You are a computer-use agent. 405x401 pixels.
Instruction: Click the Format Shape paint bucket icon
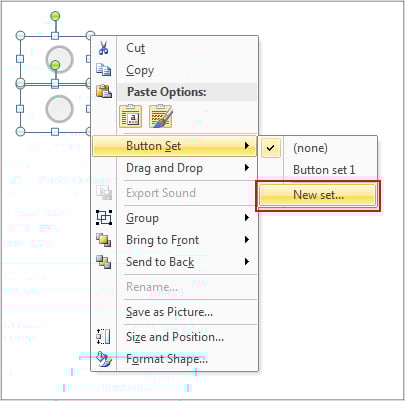(x=104, y=359)
